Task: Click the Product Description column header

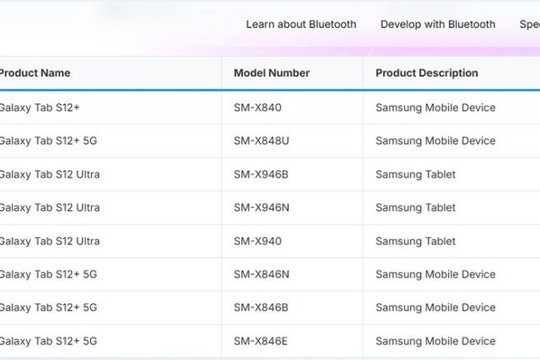Action: [x=427, y=73]
